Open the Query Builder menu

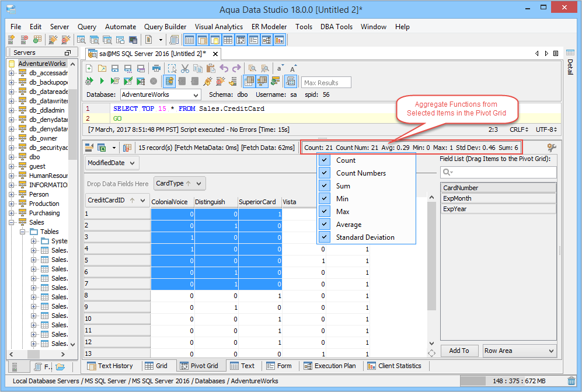pyautogui.click(x=165, y=27)
